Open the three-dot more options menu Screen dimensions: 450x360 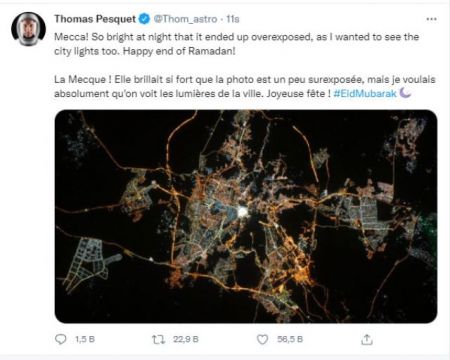431,19
